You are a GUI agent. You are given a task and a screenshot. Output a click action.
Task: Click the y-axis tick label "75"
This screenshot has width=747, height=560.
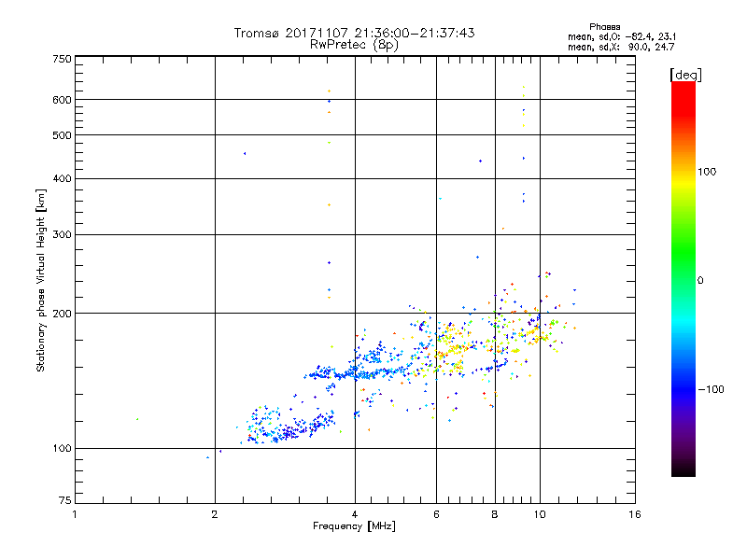coord(65,500)
